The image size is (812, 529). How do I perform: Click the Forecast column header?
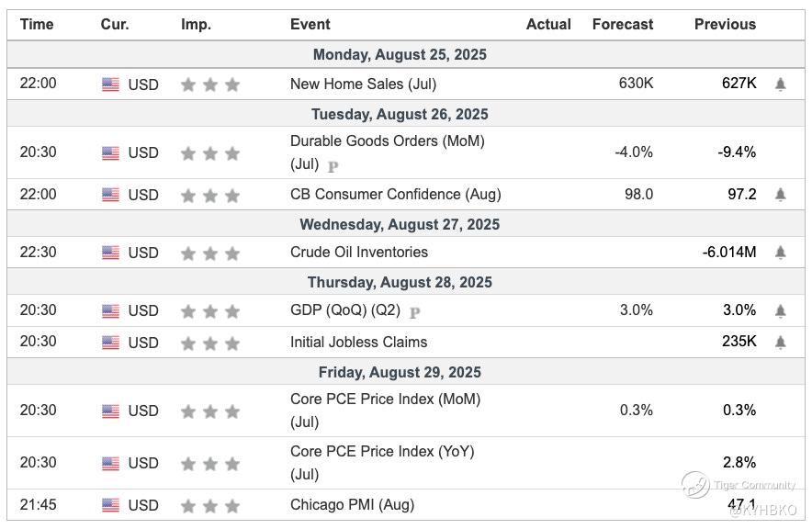coord(622,25)
